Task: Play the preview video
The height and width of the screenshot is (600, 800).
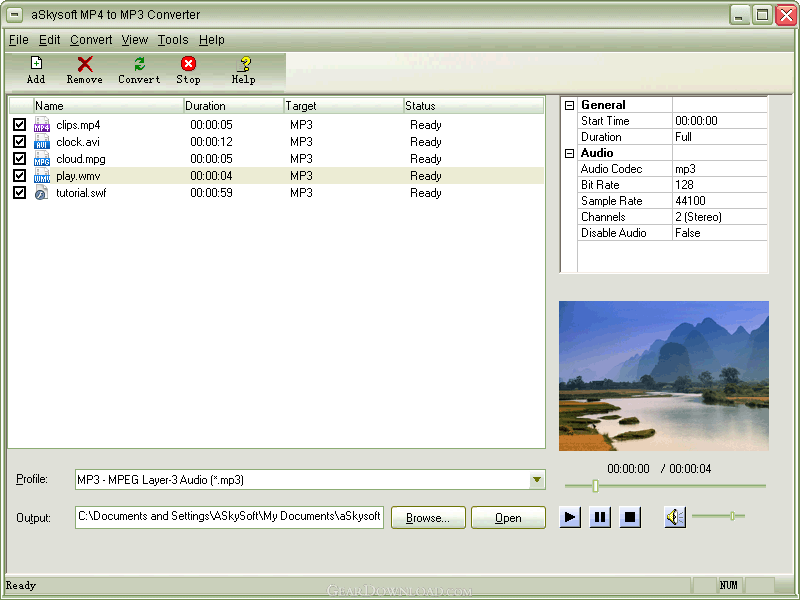Action: point(570,517)
